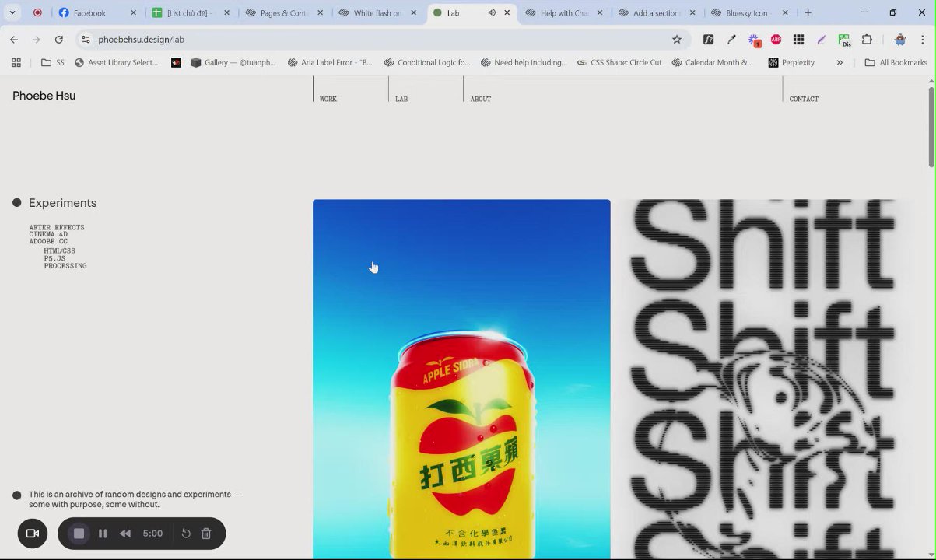The height and width of the screenshot is (560, 936).
Task: Open the LAB navigation link
Action: [401, 99]
